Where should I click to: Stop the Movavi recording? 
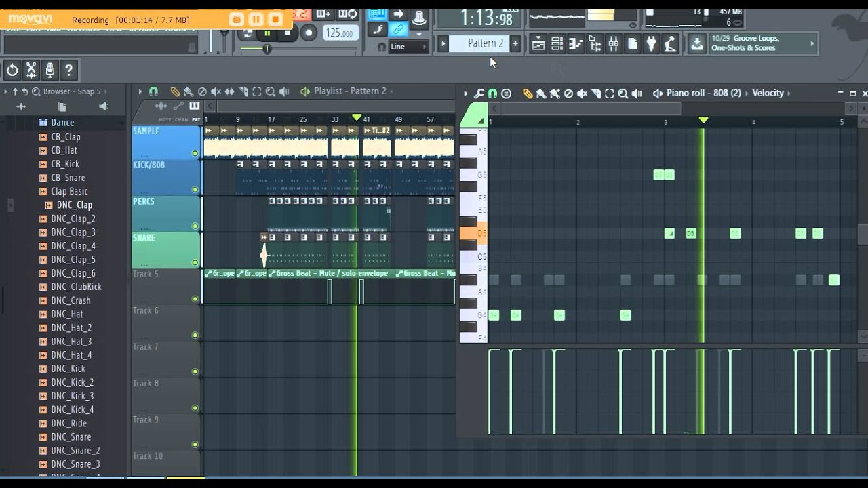click(x=275, y=20)
